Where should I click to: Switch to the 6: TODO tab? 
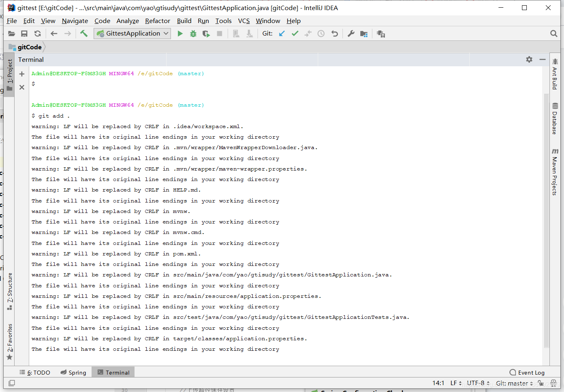[35, 373]
